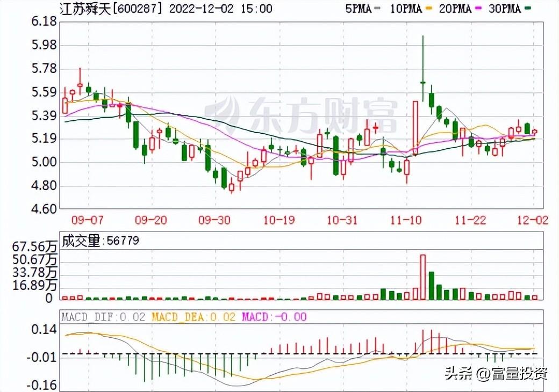Click price axis label 6.18

coord(44,21)
